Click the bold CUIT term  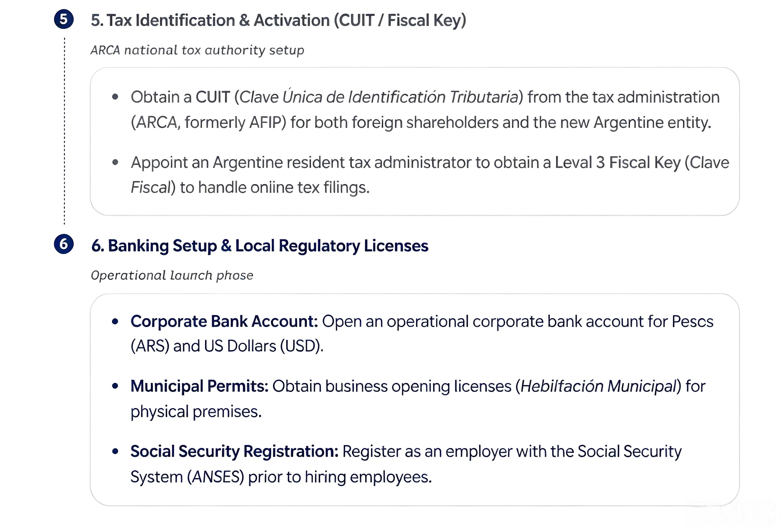(x=213, y=97)
